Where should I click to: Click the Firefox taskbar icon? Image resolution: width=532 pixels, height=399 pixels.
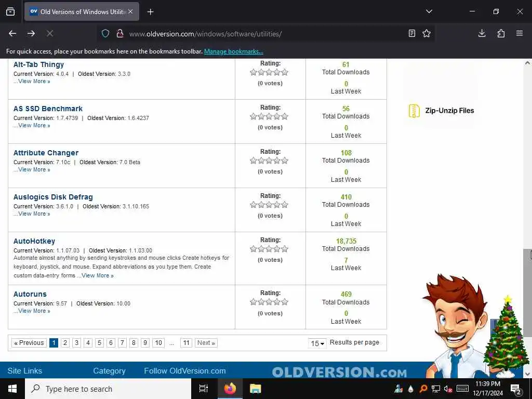[230, 389]
